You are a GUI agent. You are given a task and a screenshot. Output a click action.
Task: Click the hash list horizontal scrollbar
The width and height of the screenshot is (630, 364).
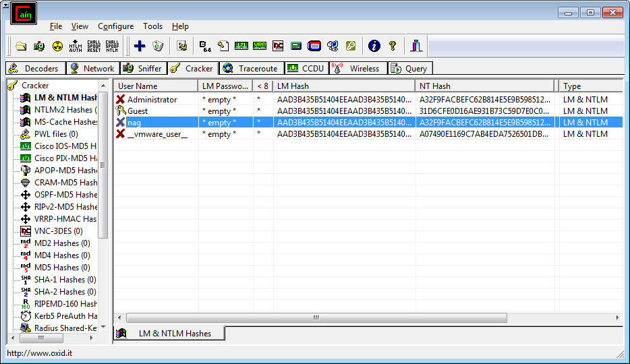click(314, 317)
